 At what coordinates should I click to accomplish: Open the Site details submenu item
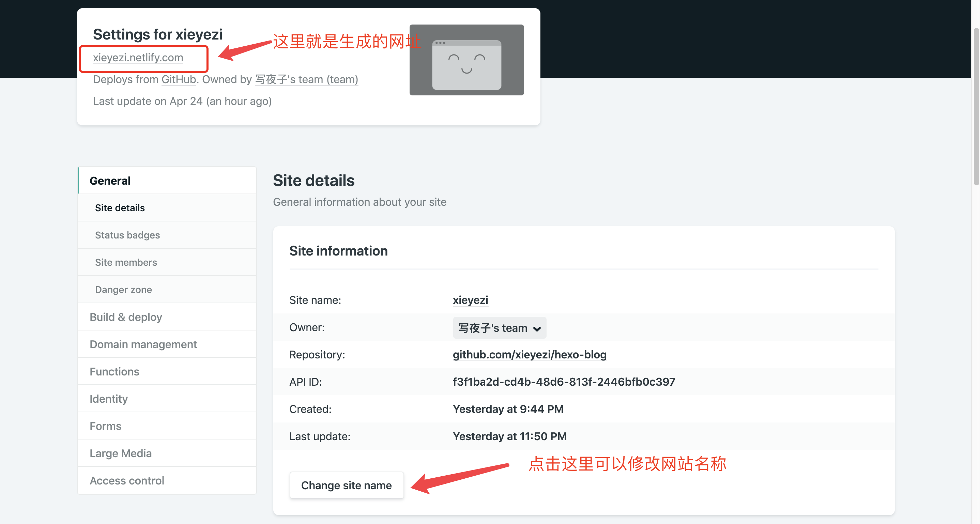pos(120,207)
